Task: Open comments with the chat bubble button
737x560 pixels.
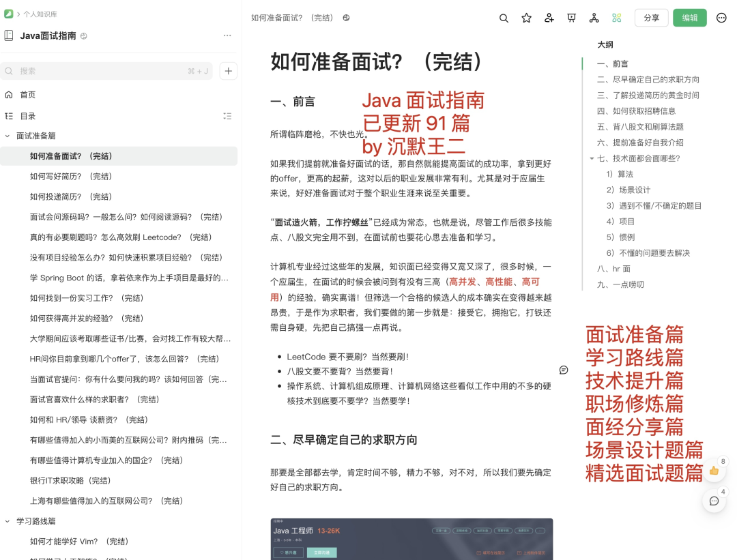Action: point(714,501)
